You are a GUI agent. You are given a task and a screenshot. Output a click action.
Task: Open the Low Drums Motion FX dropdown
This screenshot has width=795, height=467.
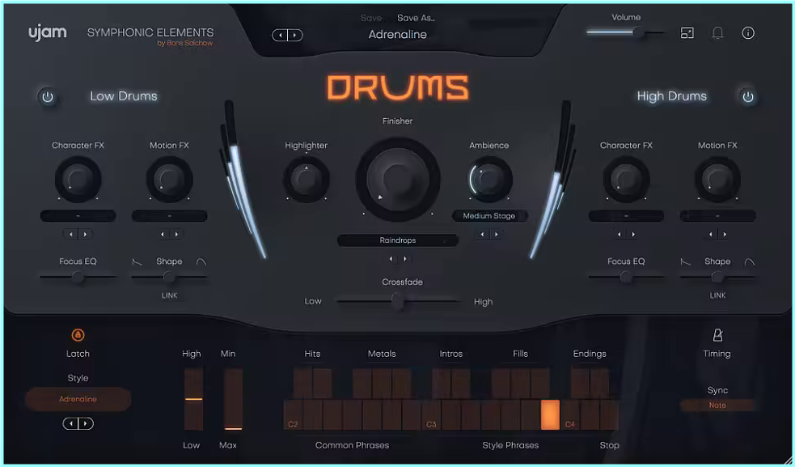(169, 216)
